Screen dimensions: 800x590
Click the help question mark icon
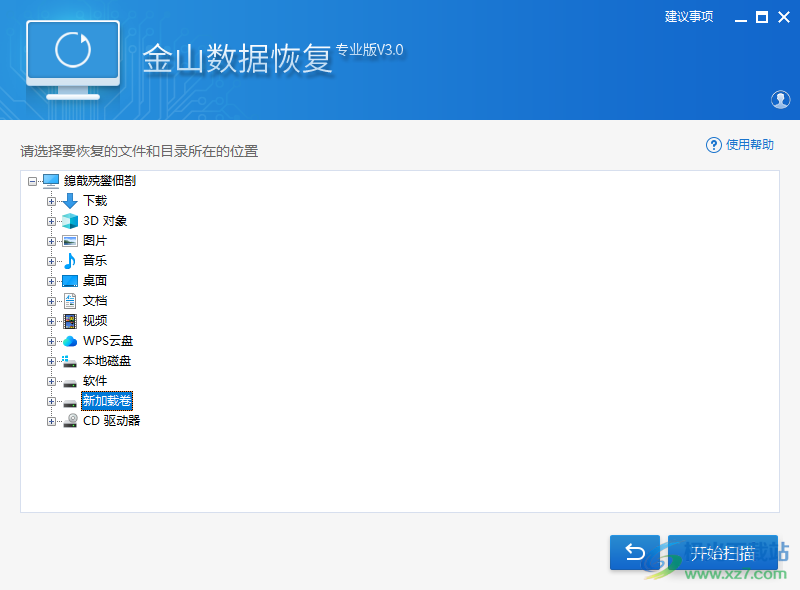point(713,145)
